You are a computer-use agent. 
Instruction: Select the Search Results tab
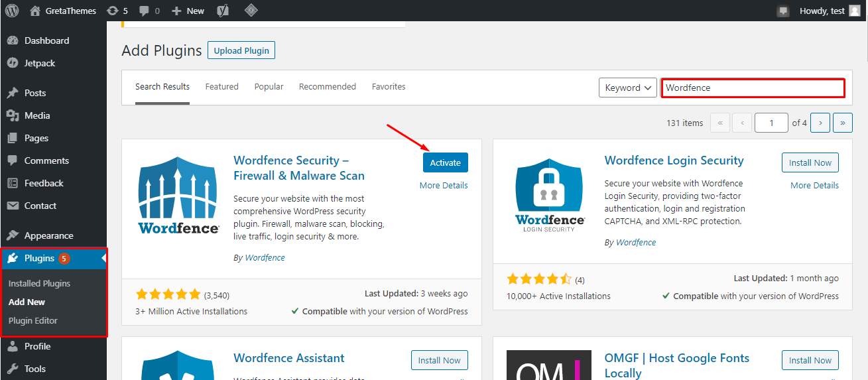[x=162, y=87]
